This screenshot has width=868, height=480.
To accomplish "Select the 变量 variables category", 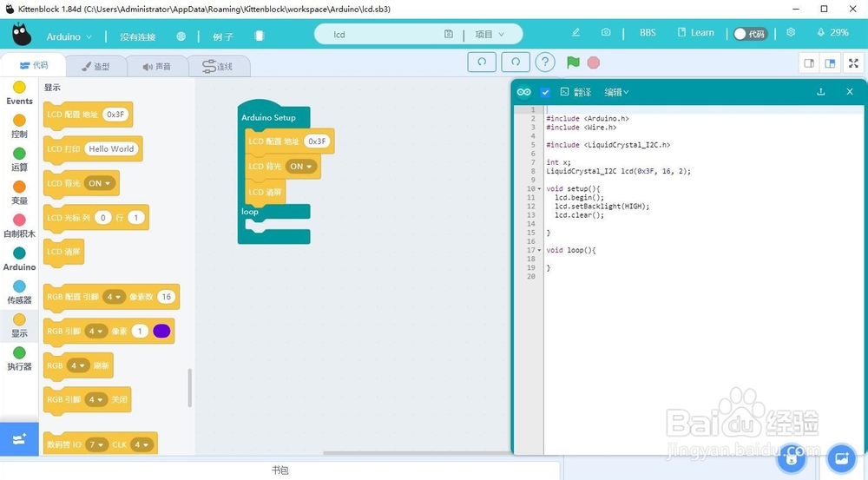I will pyautogui.click(x=19, y=193).
